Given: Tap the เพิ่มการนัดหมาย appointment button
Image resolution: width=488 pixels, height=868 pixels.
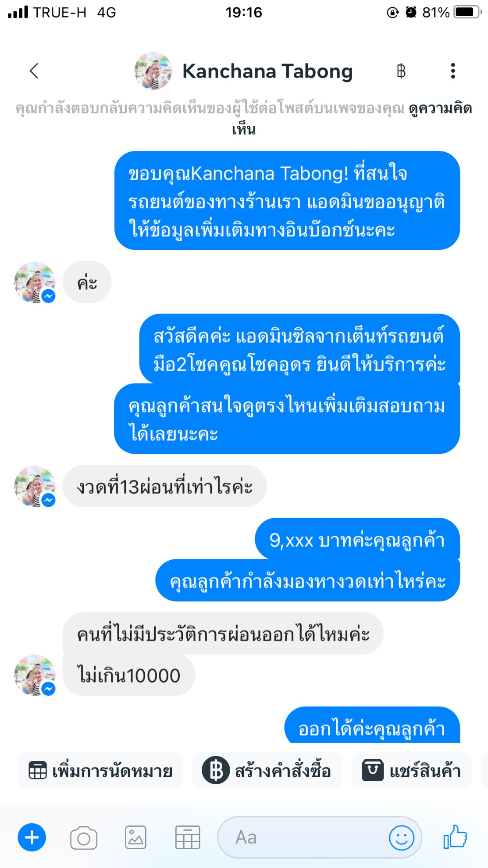Looking at the screenshot, I should coord(101,770).
